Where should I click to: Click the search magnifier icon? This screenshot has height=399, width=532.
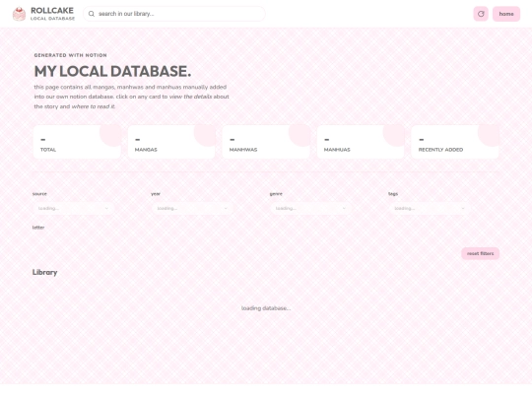click(x=92, y=14)
